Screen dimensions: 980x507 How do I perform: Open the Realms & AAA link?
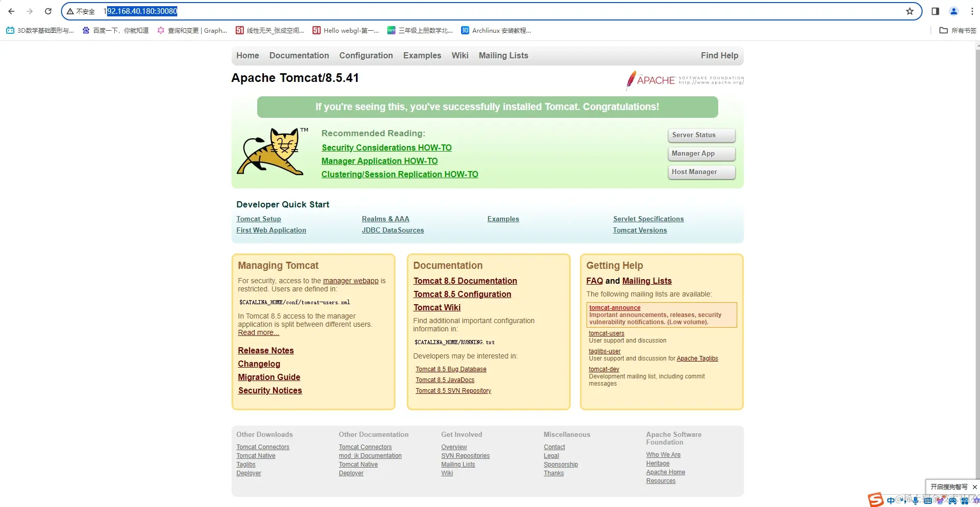coord(385,219)
